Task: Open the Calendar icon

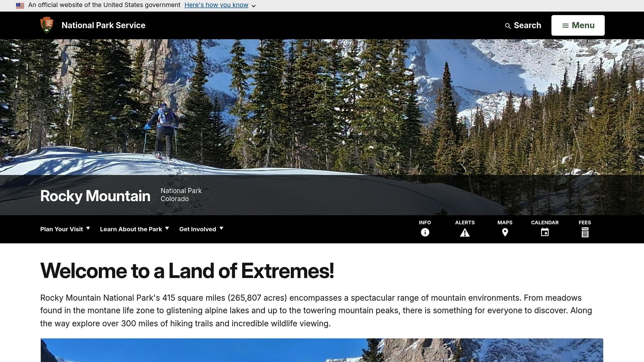Action: tap(545, 232)
